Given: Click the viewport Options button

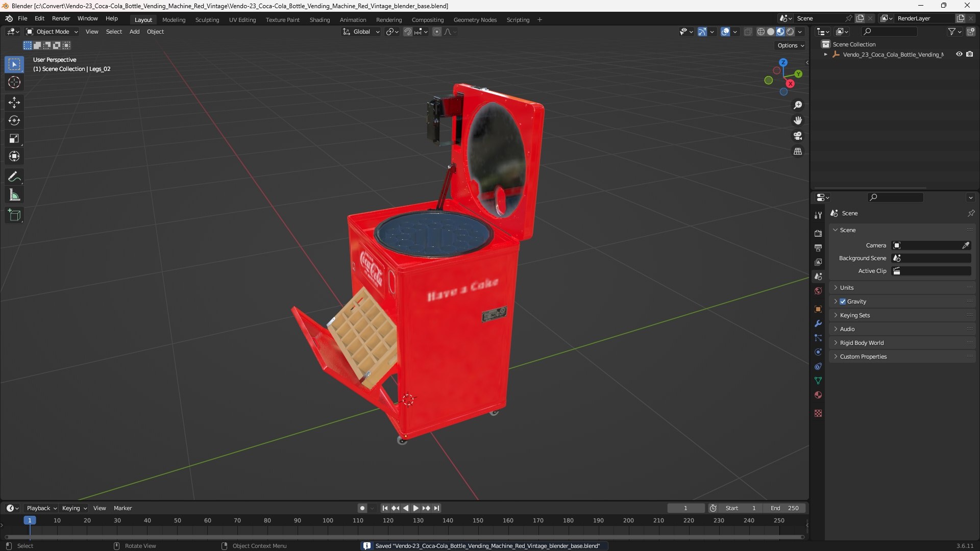Looking at the screenshot, I should [791, 45].
